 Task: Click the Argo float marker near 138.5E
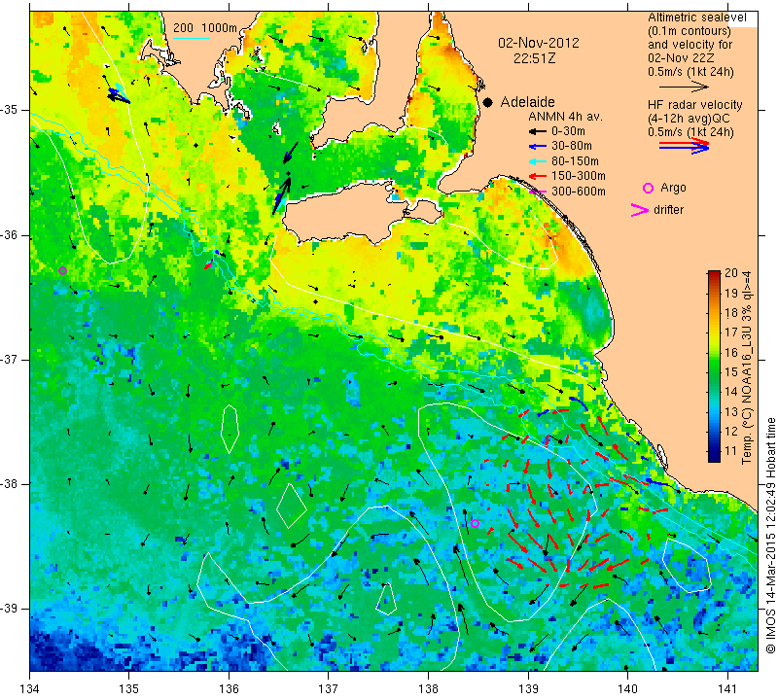click(475, 523)
